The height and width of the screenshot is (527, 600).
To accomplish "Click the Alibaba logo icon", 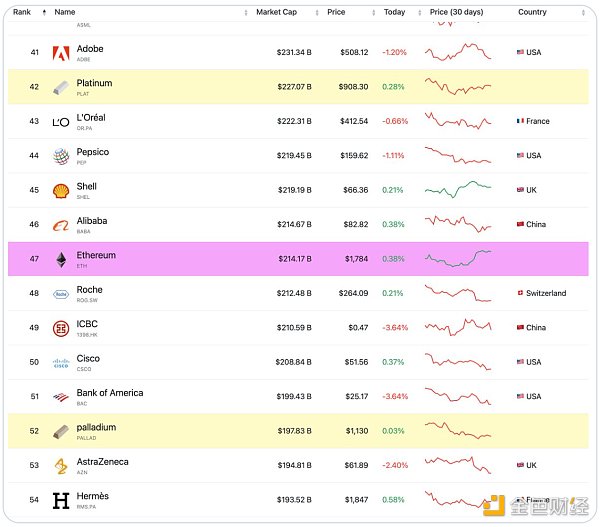I will 61,225.
